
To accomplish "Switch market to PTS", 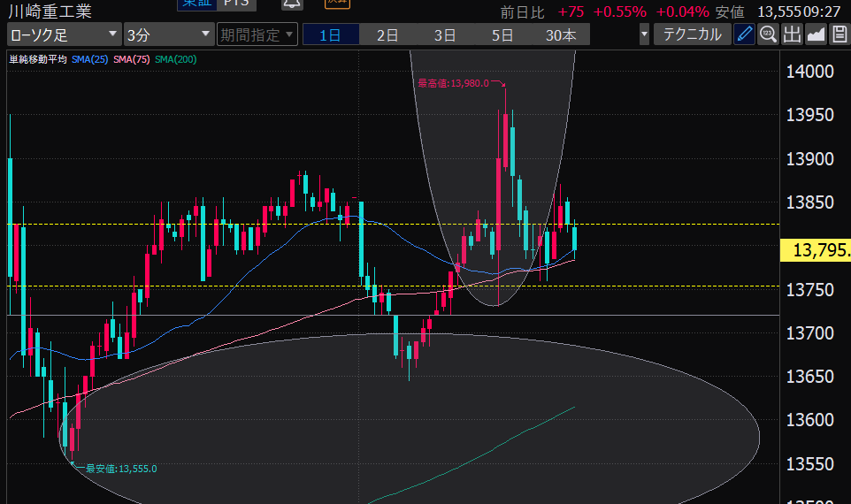I will [x=234, y=4].
